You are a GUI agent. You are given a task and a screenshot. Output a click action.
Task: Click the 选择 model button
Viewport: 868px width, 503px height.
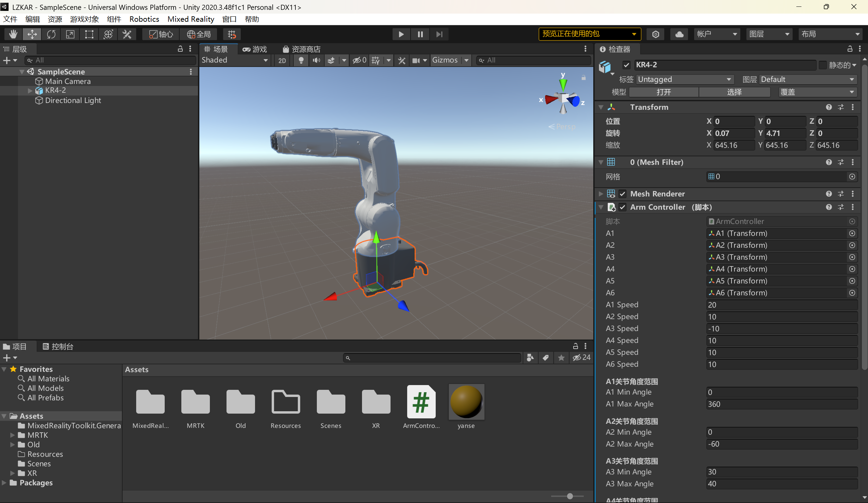coord(734,92)
